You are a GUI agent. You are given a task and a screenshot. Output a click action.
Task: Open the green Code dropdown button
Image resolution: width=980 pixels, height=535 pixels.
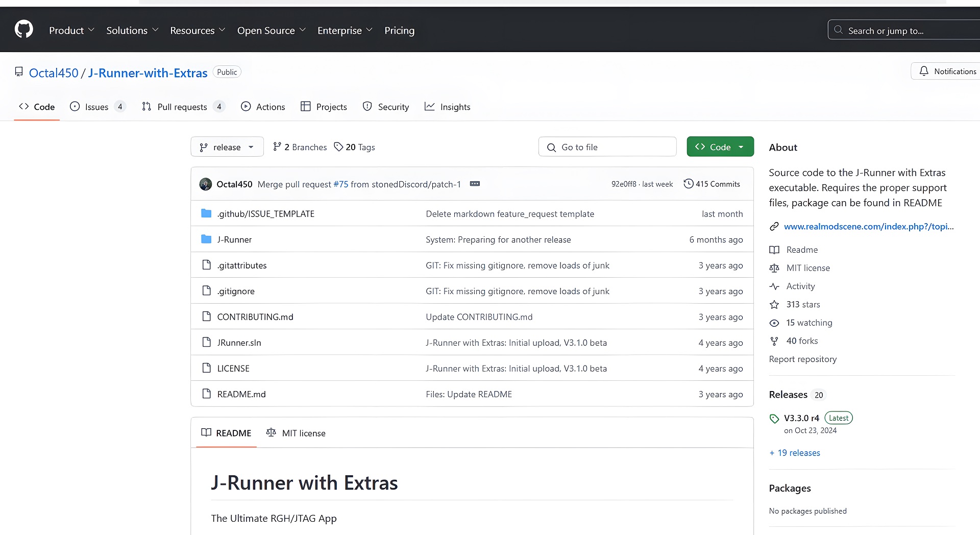[720, 147]
